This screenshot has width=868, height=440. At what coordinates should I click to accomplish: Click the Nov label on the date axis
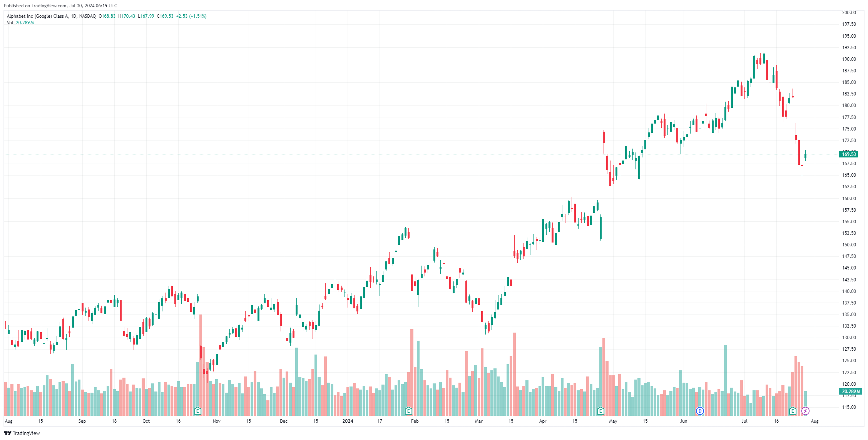click(216, 421)
